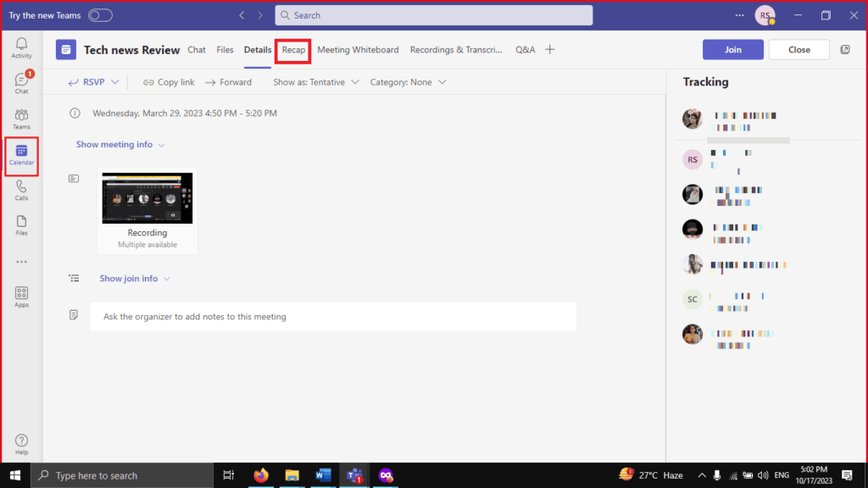868x488 pixels.
Task: Open Apps store in sidebar
Action: (21, 297)
